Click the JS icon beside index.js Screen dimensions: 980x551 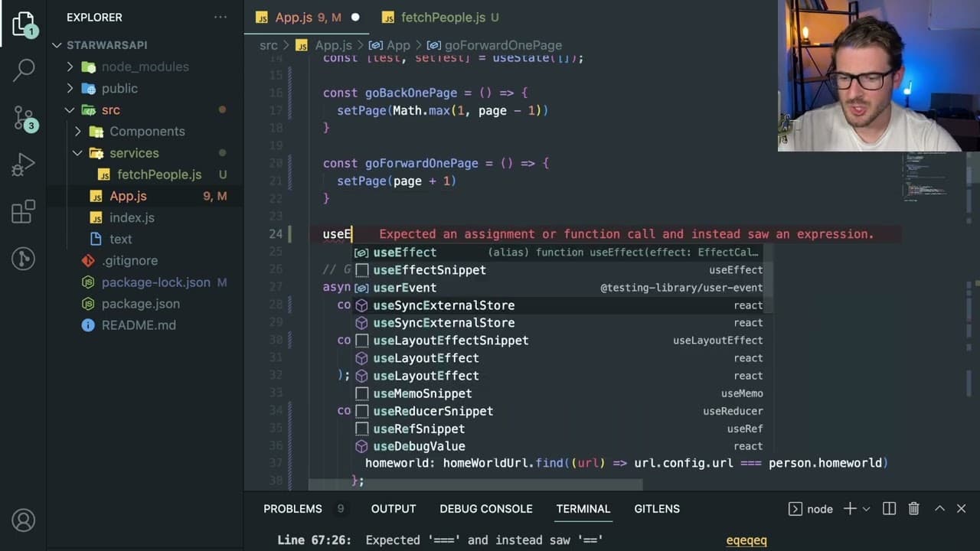click(x=96, y=217)
